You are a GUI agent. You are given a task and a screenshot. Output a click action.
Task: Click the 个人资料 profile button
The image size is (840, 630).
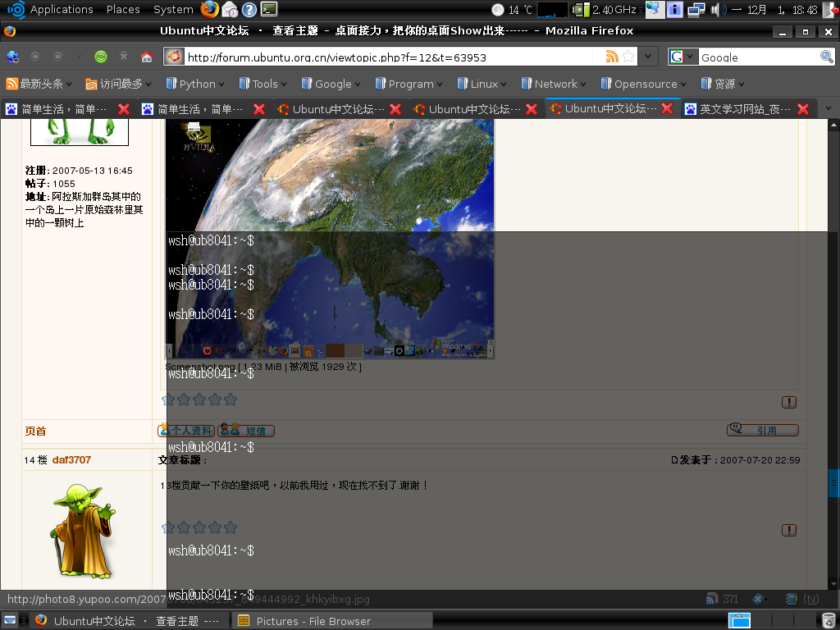click(x=186, y=431)
